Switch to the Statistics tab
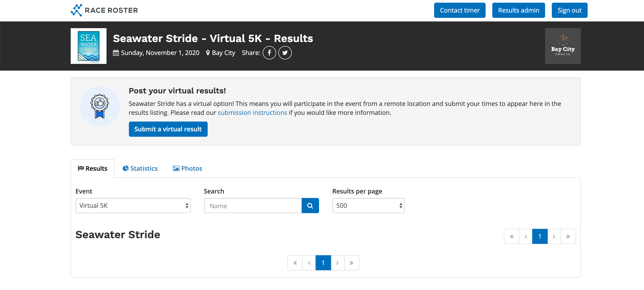 pyautogui.click(x=140, y=168)
